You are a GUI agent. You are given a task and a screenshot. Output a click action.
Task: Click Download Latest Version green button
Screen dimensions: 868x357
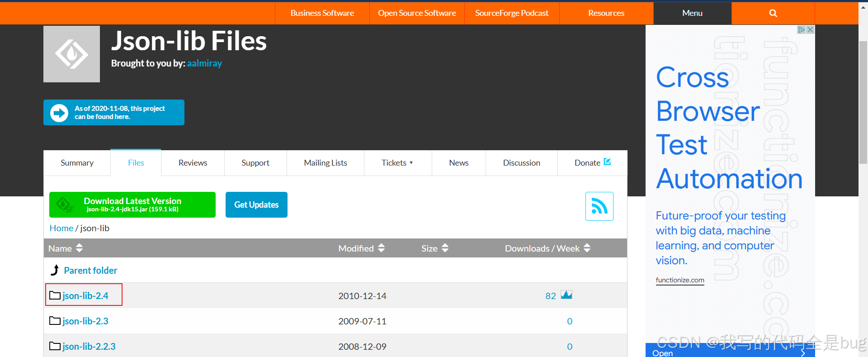coord(132,205)
